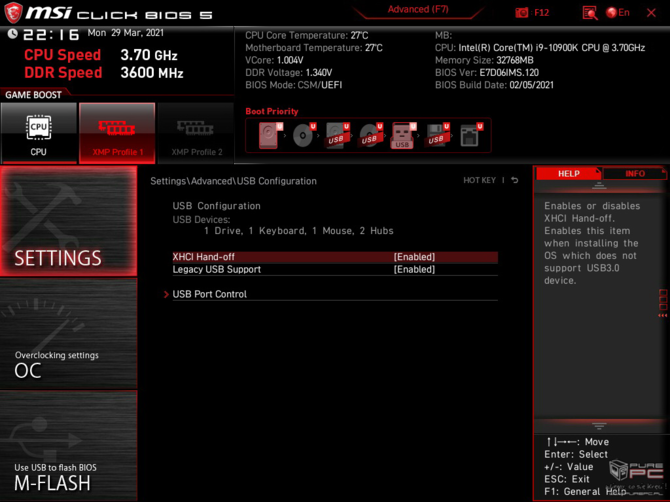
Task: Click the arrow beside USB Port Control
Action: pos(166,294)
